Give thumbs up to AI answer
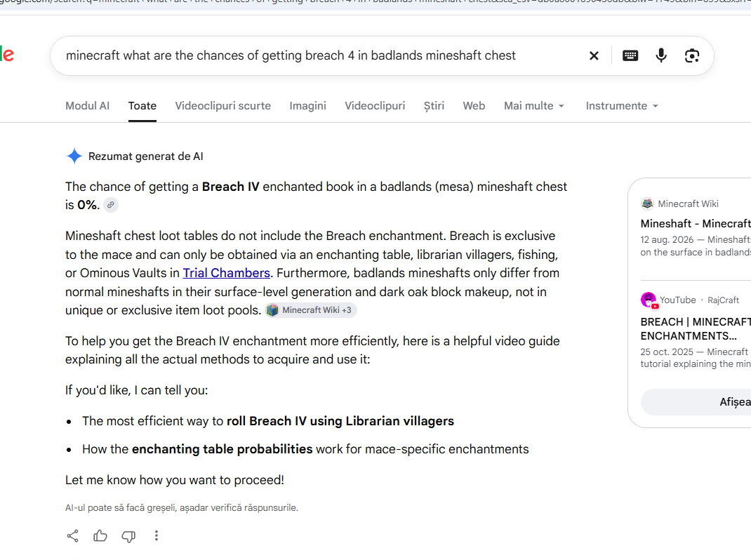The width and height of the screenshot is (751, 560). [100, 535]
